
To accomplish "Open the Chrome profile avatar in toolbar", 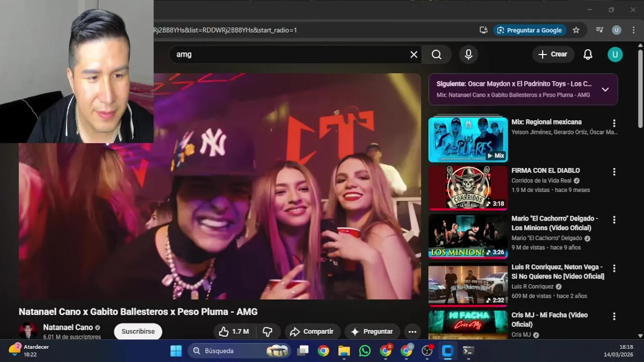I will (616, 30).
